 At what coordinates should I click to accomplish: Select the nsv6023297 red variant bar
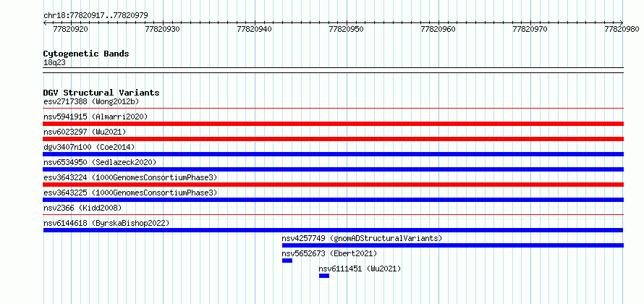click(334, 139)
